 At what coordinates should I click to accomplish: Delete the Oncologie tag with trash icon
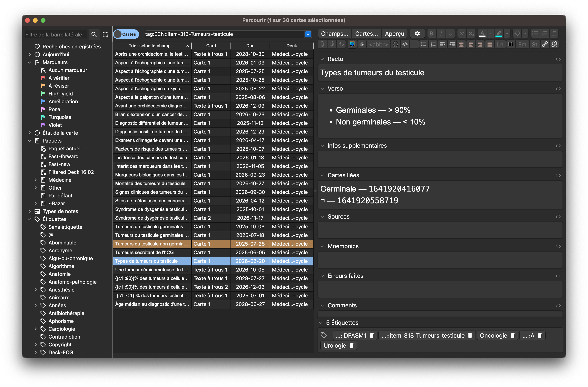[512, 335]
